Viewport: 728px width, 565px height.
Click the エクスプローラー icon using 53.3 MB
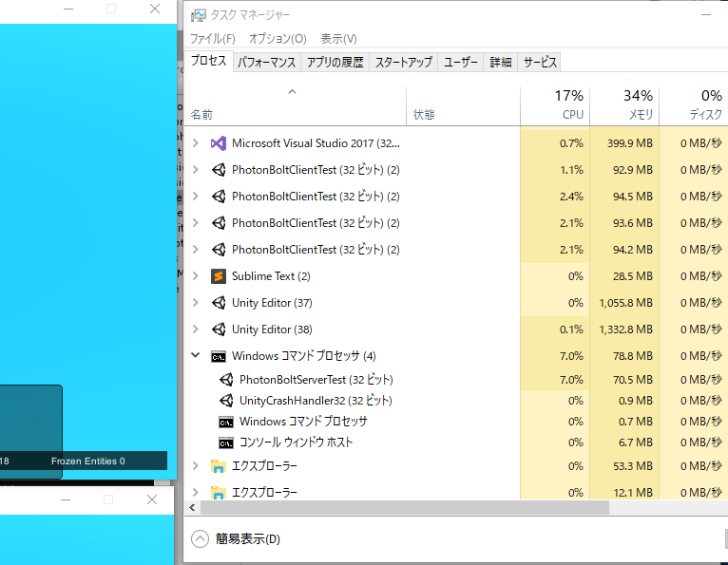pos(219,465)
